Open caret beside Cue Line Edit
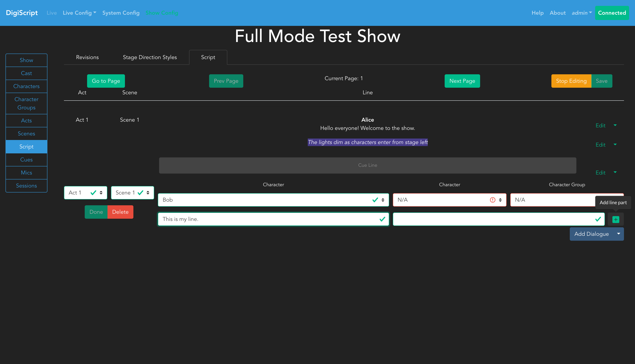 tap(615, 172)
